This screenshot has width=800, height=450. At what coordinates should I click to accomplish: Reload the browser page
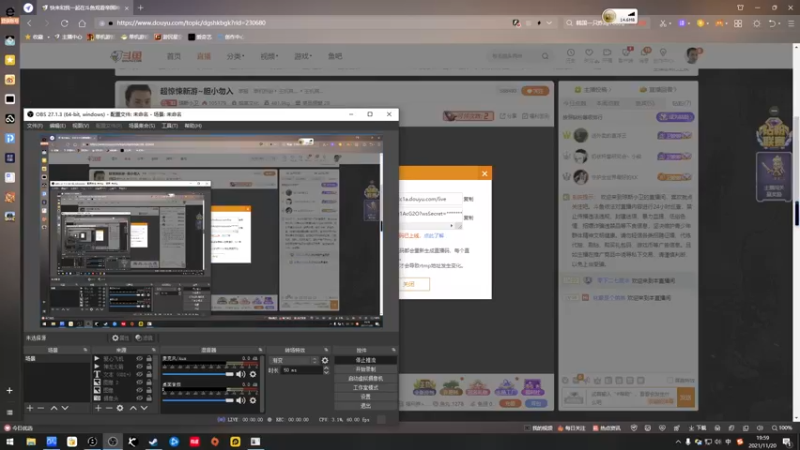[x=64, y=23]
